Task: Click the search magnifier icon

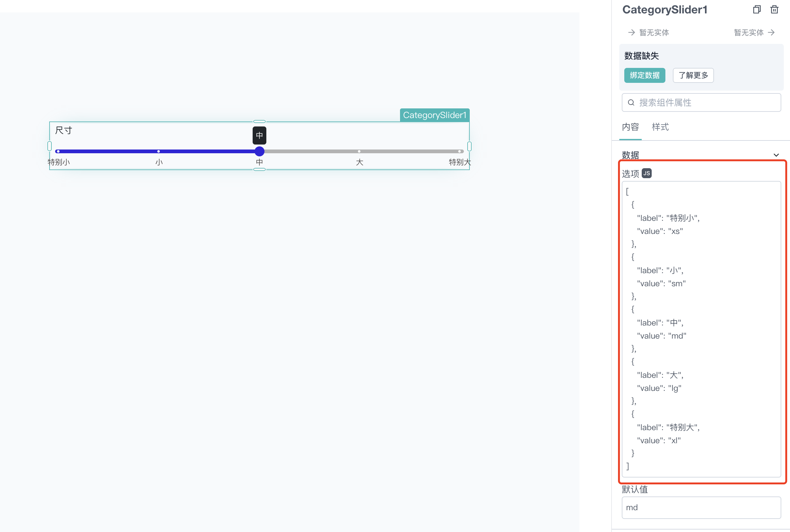Action: point(631,102)
